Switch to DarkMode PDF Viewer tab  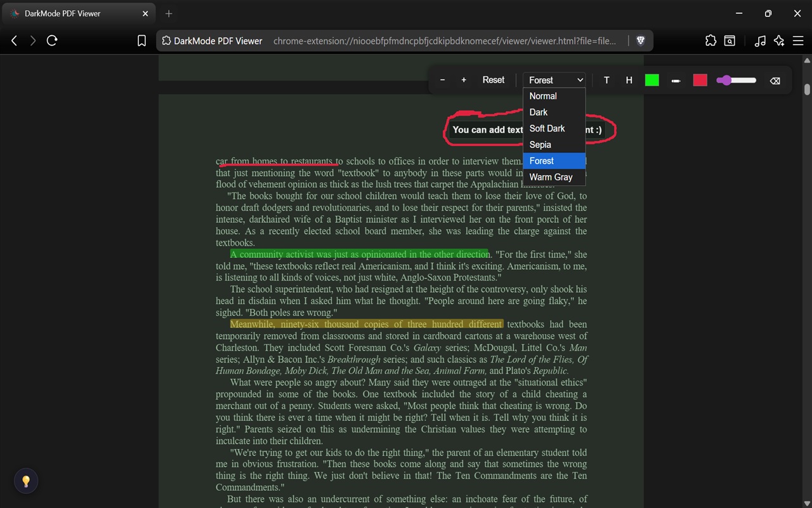79,13
